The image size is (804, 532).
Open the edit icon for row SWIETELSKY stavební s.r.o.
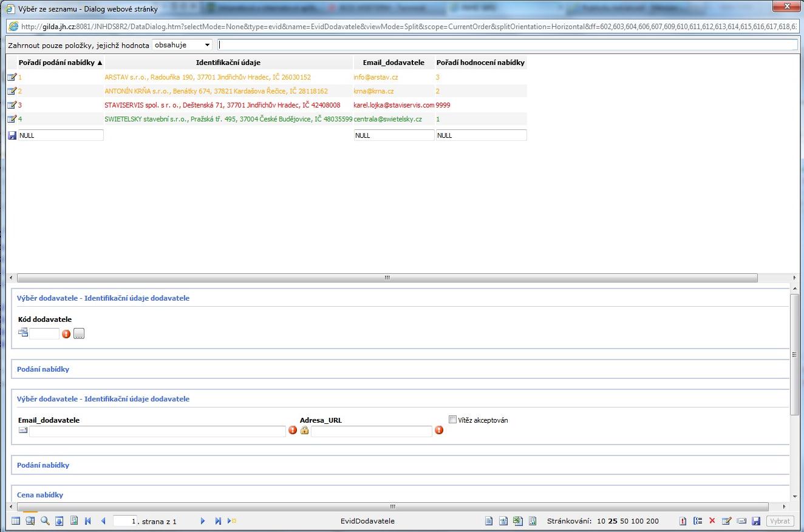pyautogui.click(x=12, y=119)
